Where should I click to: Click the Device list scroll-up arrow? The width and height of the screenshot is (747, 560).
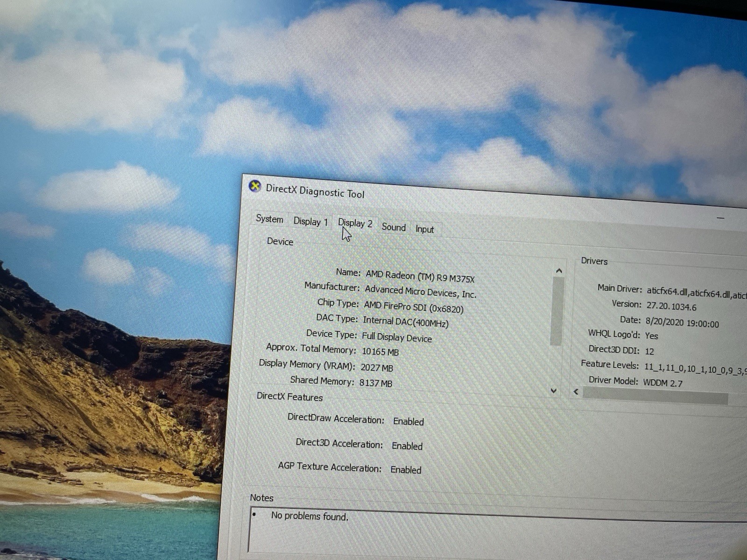coord(559,271)
